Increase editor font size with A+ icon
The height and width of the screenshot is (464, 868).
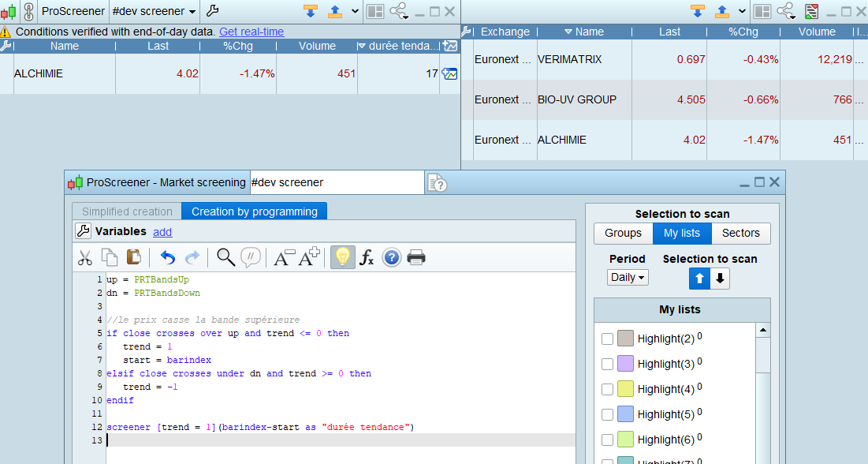click(308, 257)
